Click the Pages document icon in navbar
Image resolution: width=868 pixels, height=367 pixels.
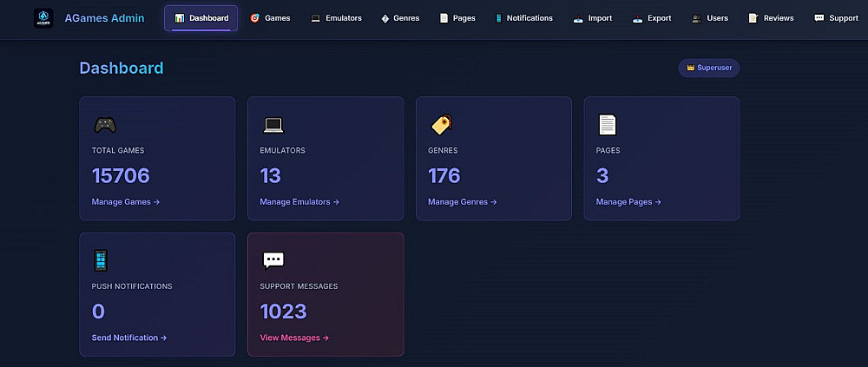444,18
